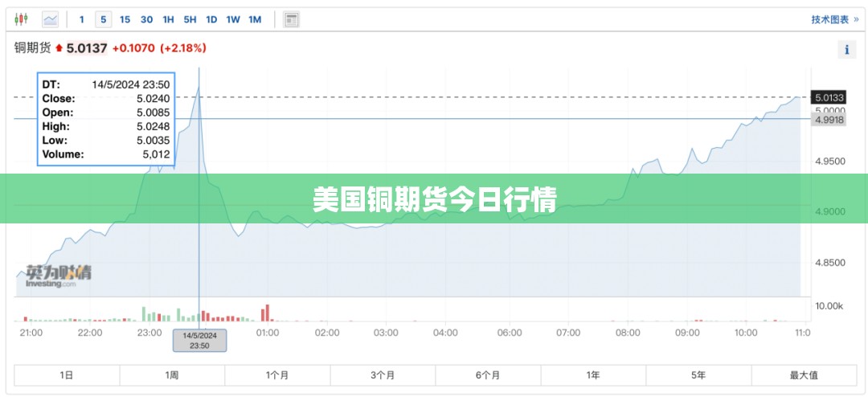Select the 30 minute interval
This screenshot has width=868, height=397.
pos(147,19)
